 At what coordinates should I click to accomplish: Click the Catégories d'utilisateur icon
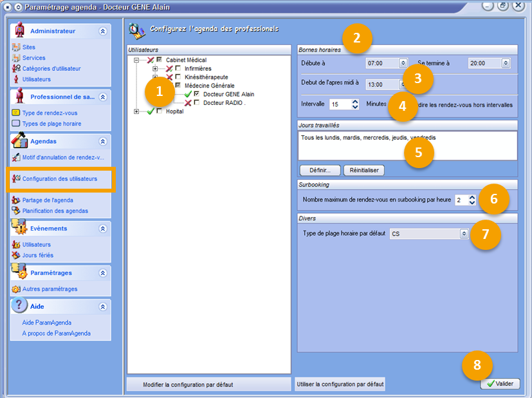pyautogui.click(x=16, y=68)
